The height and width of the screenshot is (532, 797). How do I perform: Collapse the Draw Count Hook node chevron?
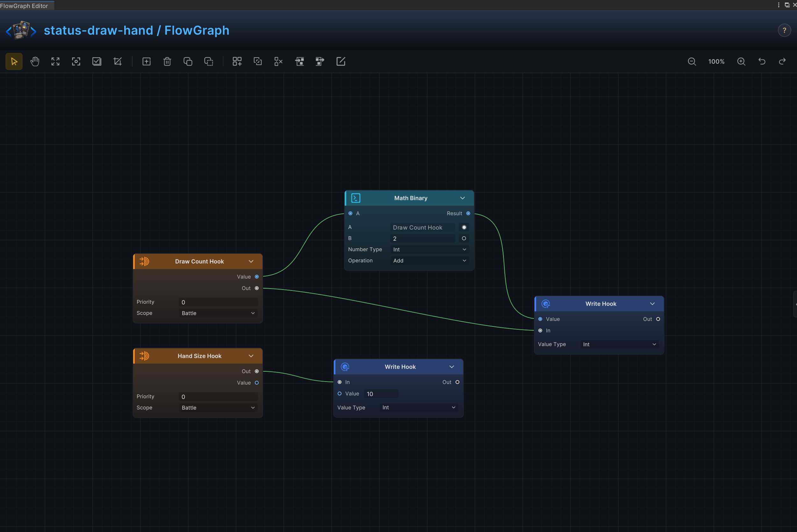(x=251, y=261)
